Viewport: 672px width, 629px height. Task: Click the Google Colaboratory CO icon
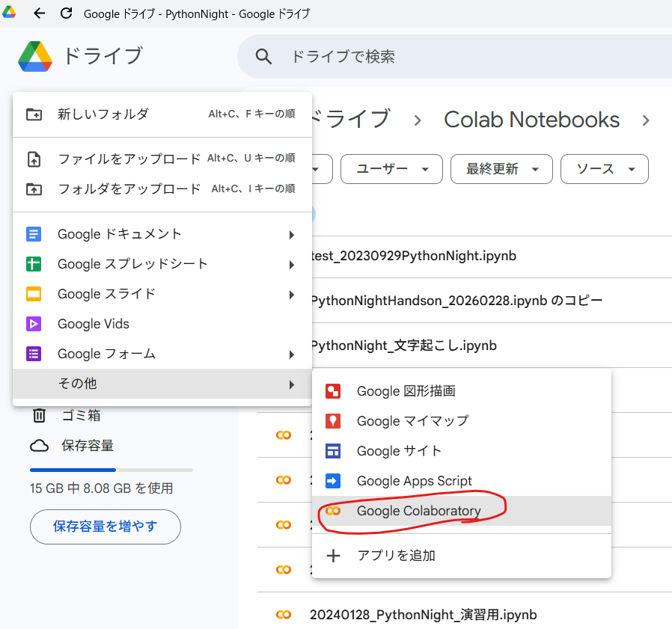tap(333, 511)
